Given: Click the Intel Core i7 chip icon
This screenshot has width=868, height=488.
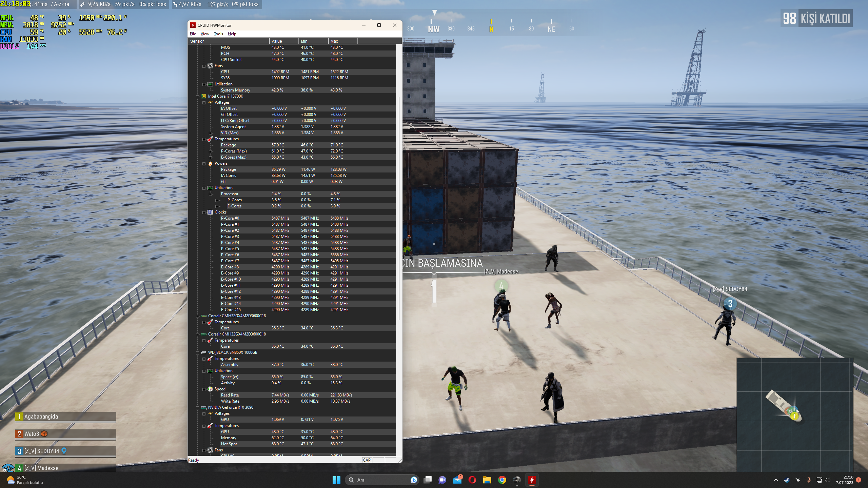Looking at the screenshot, I should point(204,96).
